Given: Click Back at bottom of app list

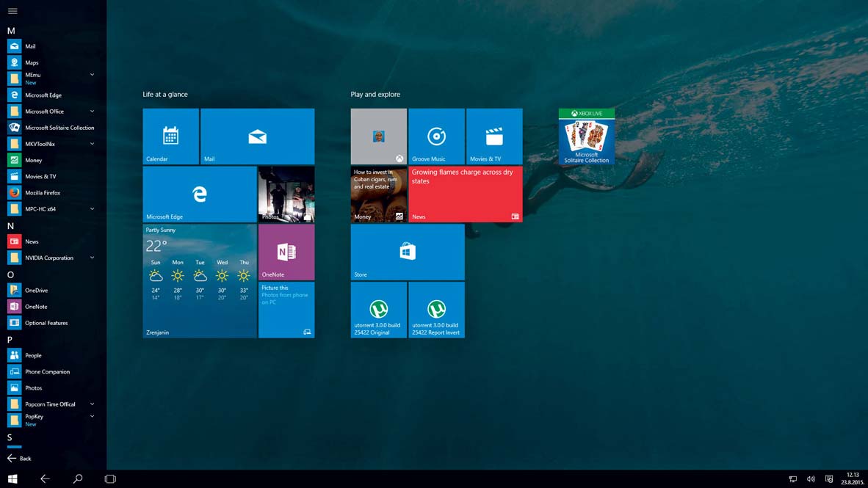Looking at the screenshot, I should pyautogui.click(x=19, y=458).
